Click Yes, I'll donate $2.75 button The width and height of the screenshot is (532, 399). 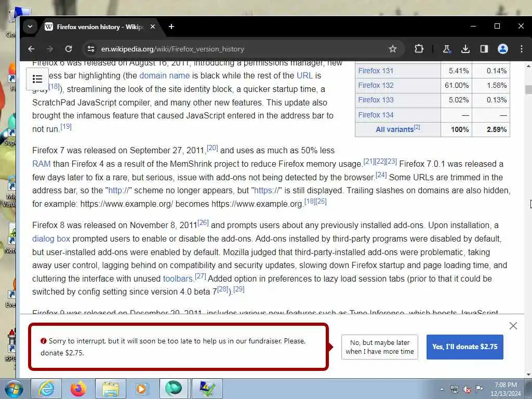tap(465, 347)
